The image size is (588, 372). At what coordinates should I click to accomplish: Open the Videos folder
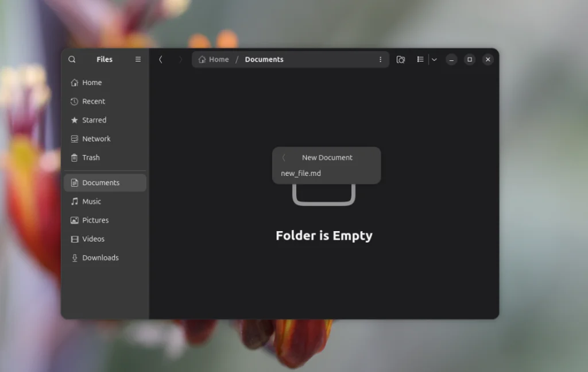tap(92, 239)
